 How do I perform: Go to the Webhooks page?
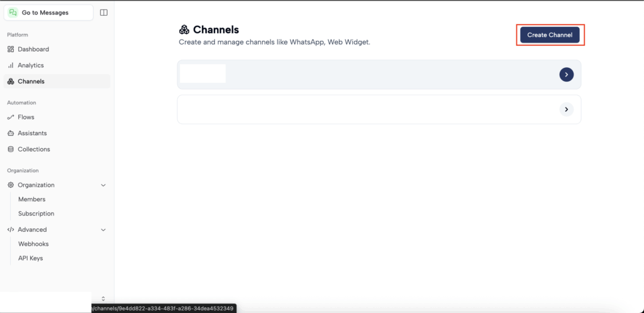33,244
